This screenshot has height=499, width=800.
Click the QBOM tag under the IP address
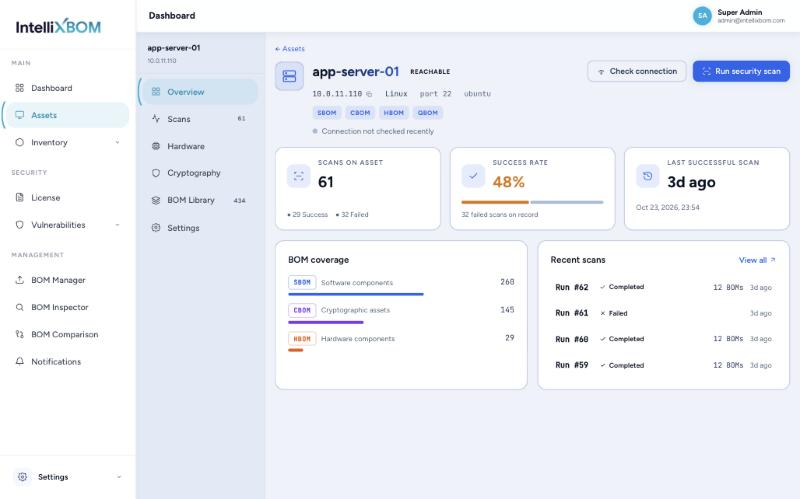point(428,113)
